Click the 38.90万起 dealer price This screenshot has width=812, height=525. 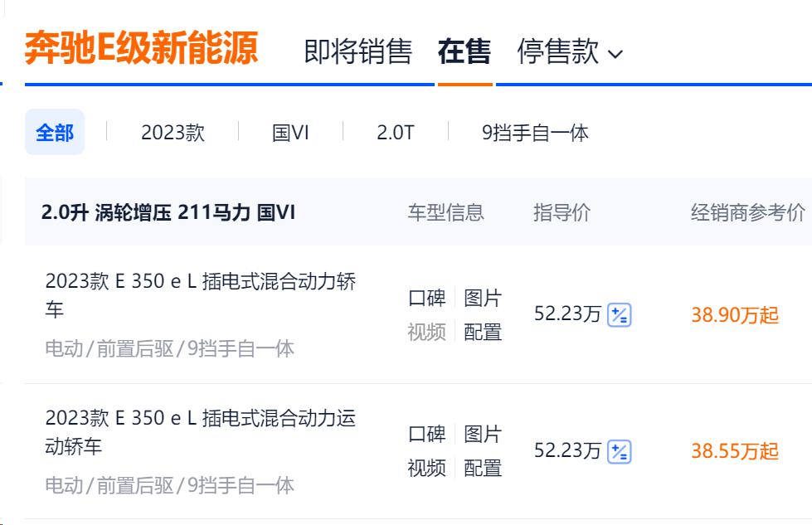[x=735, y=315]
